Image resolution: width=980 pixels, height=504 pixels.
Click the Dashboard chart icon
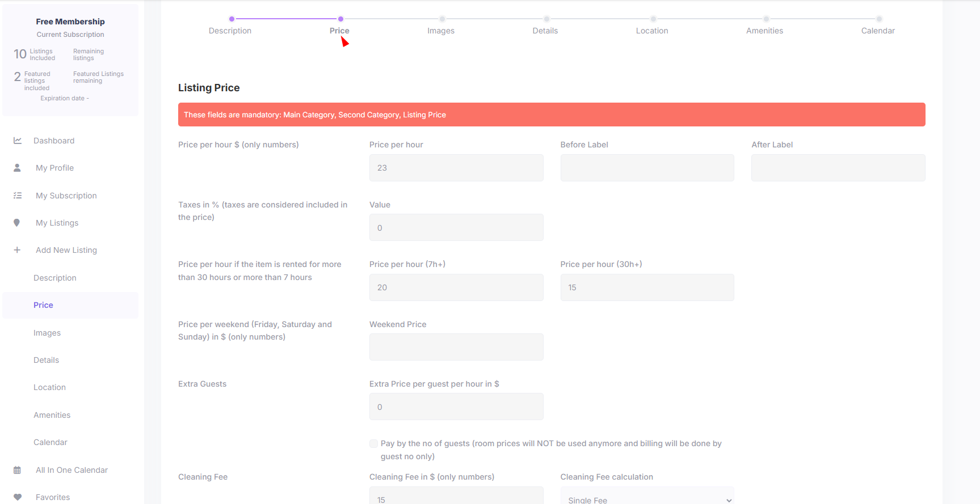(18, 141)
